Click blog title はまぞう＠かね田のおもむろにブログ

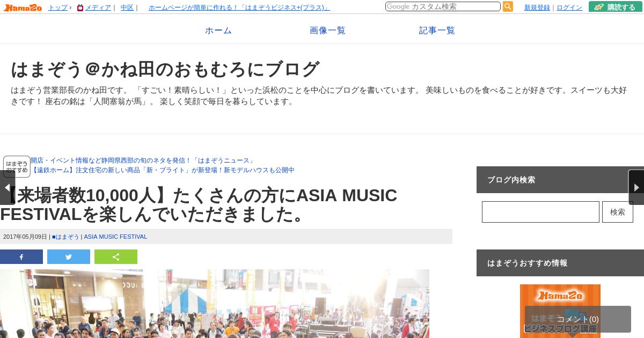(165, 69)
